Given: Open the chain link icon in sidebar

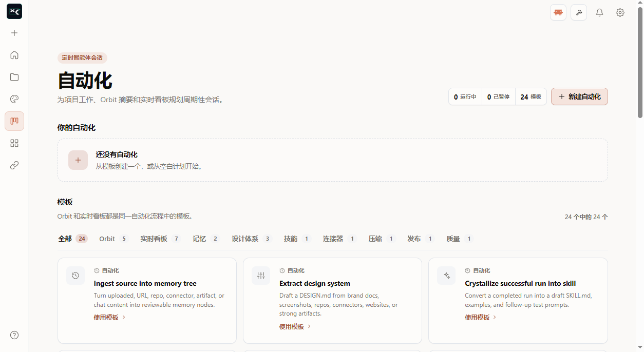Looking at the screenshot, I should [14, 165].
